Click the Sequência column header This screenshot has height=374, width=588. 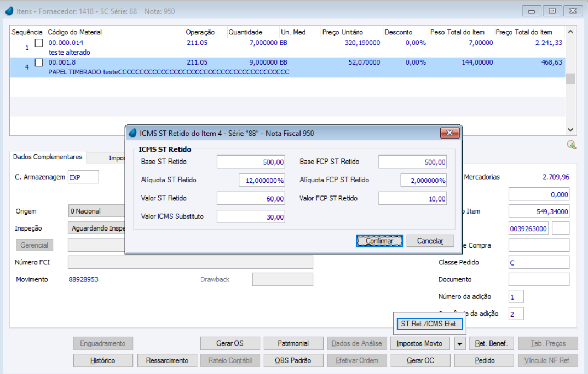pos(27,32)
